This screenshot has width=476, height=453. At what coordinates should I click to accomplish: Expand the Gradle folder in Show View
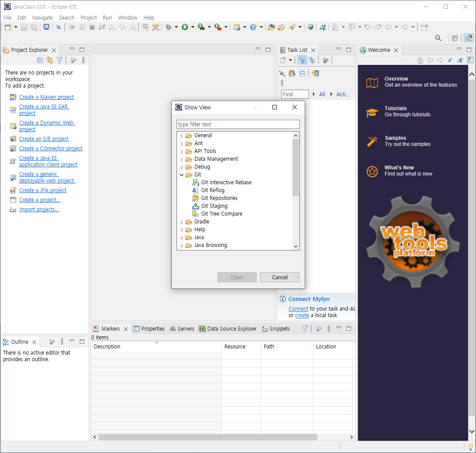tap(181, 222)
